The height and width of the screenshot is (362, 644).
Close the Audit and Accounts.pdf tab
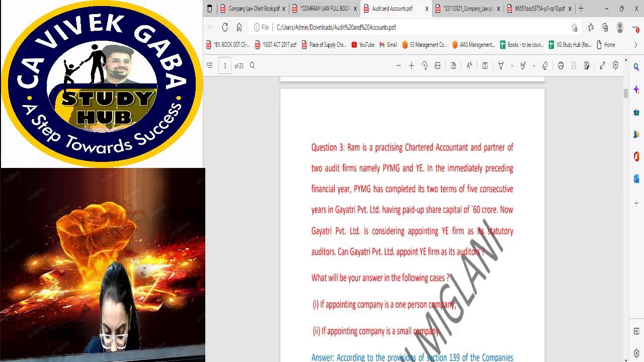[427, 9]
